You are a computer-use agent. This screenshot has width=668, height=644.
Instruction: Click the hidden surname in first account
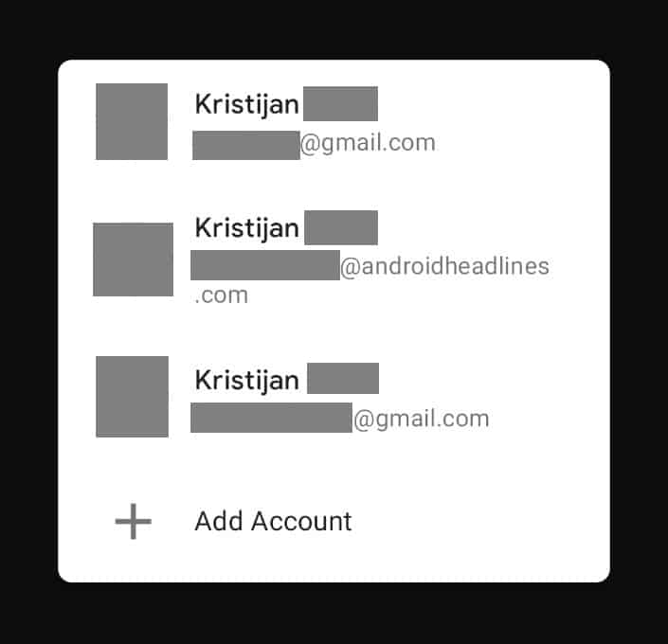[340, 103]
